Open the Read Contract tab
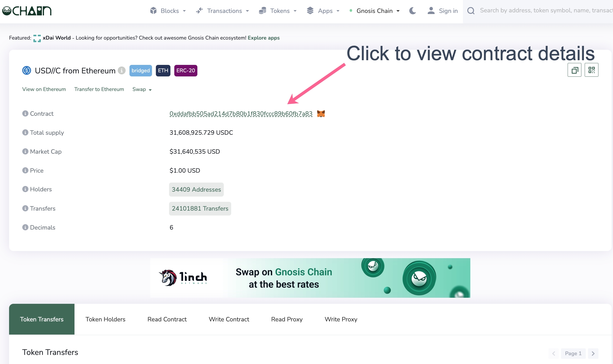 (x=167, y=319)
